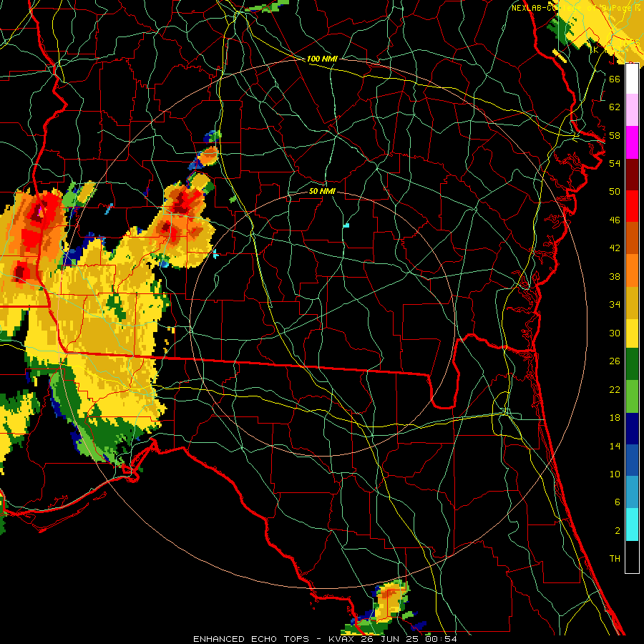The width and height of the screenshot is (644, 644).
Task: Click the "26" legend value
Action: [x=615, y=361]
